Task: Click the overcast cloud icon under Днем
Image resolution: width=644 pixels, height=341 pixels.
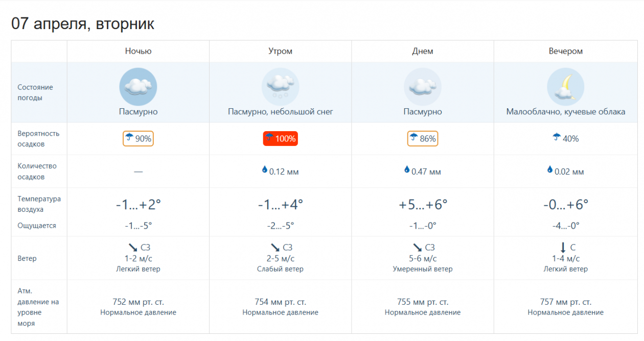Action: (x=422, y=86)
